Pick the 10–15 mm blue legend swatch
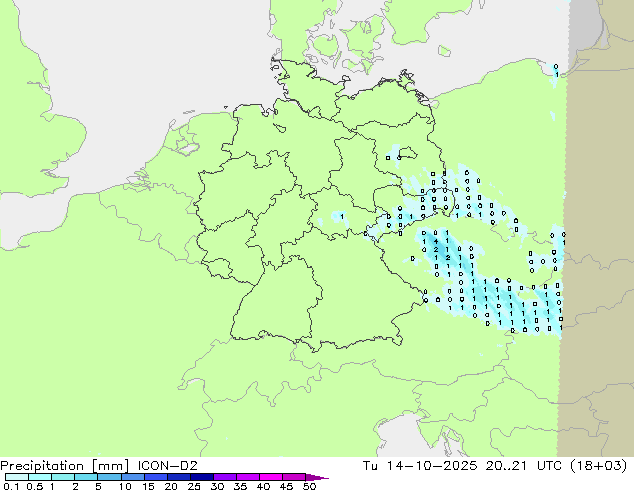Viewport: 634px width, 490px height. [132, 477]
